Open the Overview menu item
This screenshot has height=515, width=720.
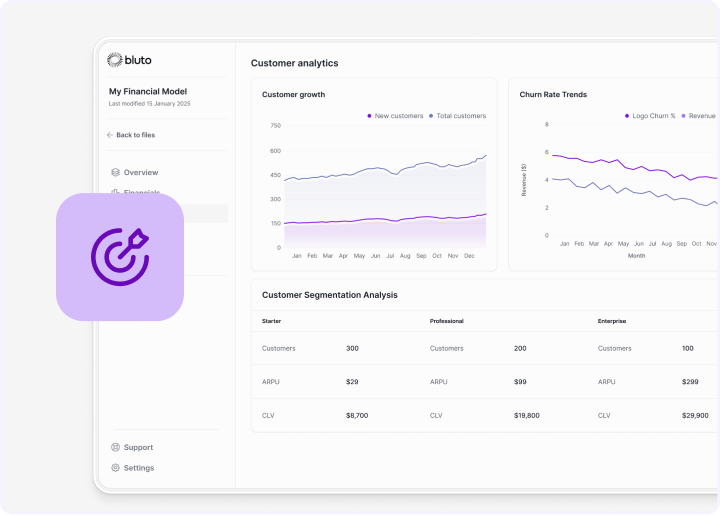click(141, 173)
